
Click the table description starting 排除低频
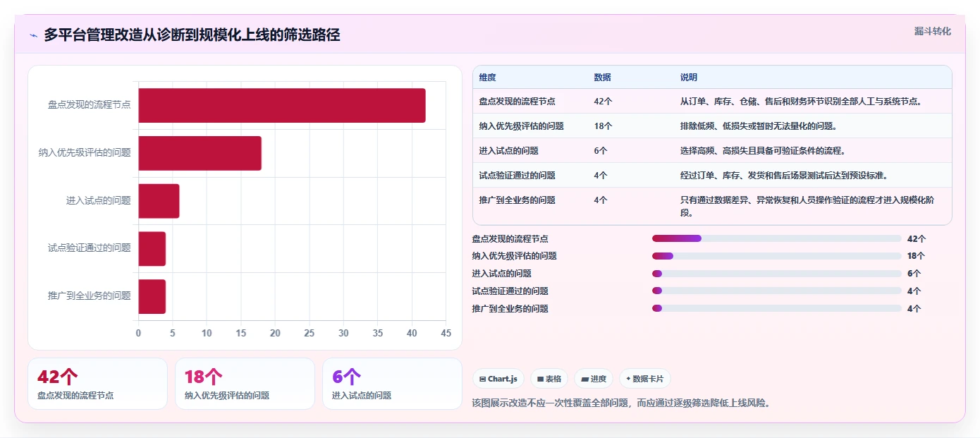coord(759,126)
